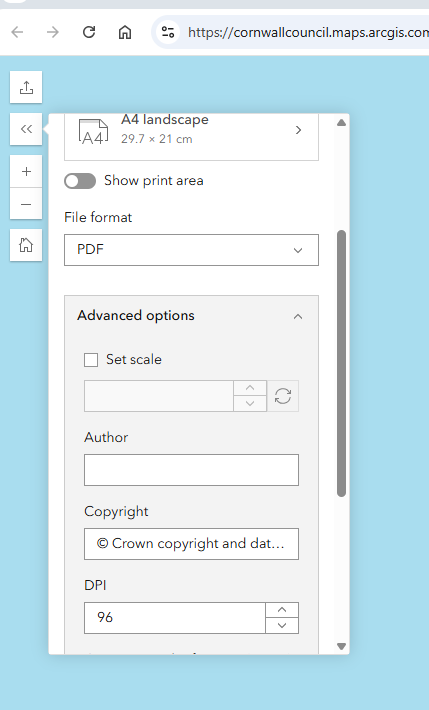Click the export/share icon button
Screen dimensions: 429x710
point(26,87)
